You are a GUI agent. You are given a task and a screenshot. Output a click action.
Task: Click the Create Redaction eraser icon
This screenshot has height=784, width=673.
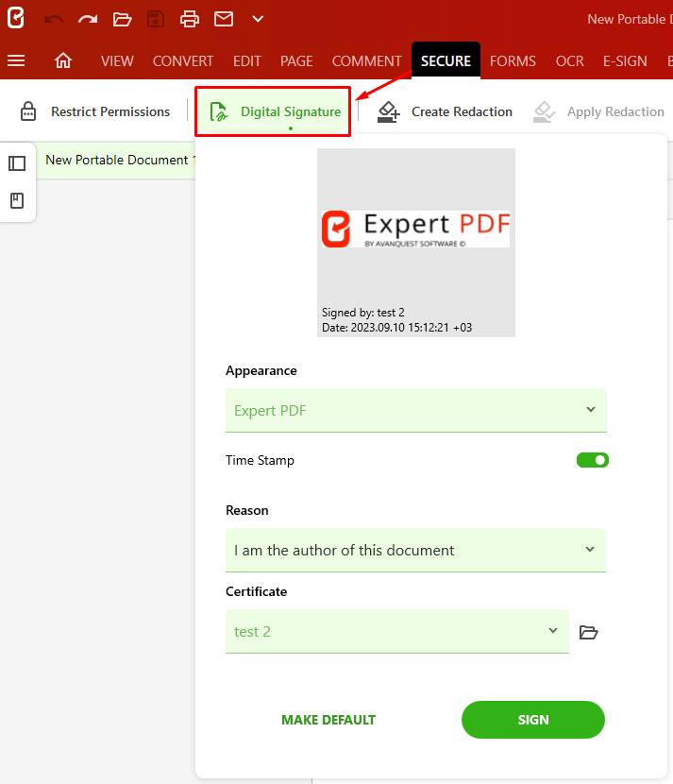click(389, 111)
